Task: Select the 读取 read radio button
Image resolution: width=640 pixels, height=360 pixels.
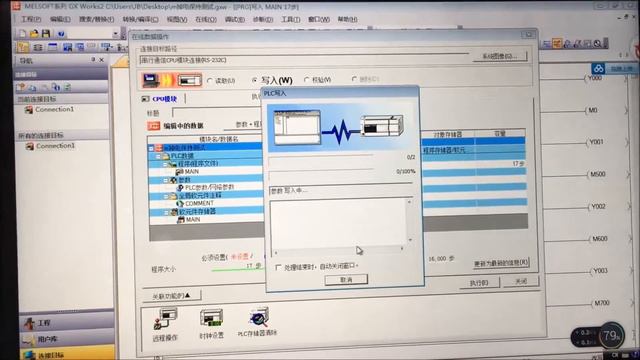Action: pyautogui.click(x=210, y=81)
